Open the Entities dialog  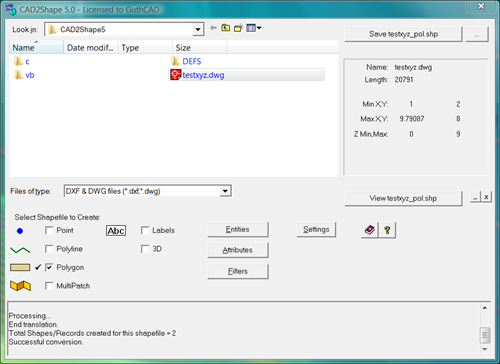click(x=238, y=229)
